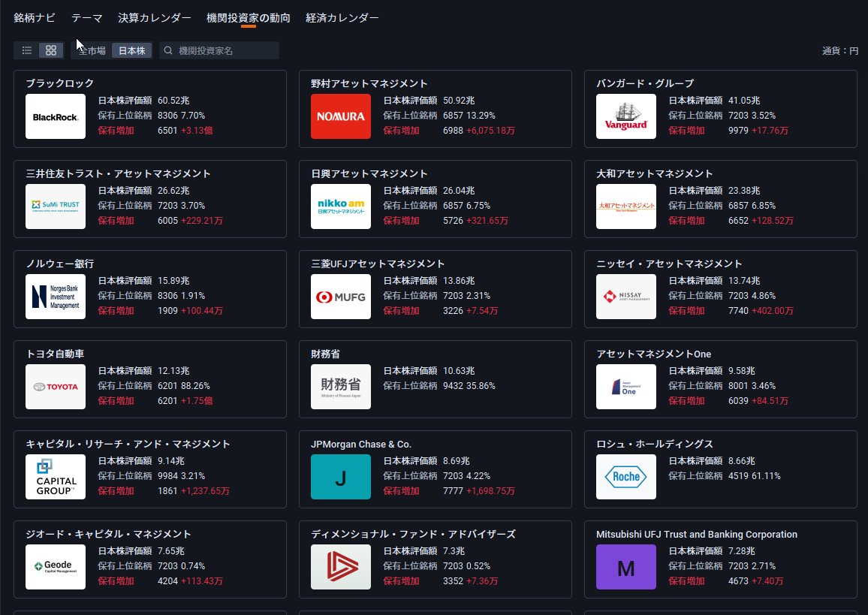
Task: Open the red triangle Dimensional logo
Action: (x=341, y=567)
